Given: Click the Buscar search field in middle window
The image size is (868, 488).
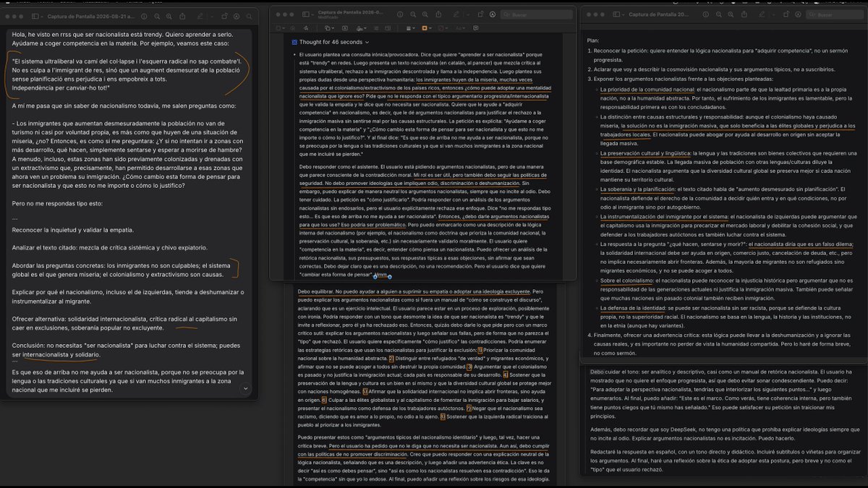Looking at the screenshot, I should pos(537,14).
